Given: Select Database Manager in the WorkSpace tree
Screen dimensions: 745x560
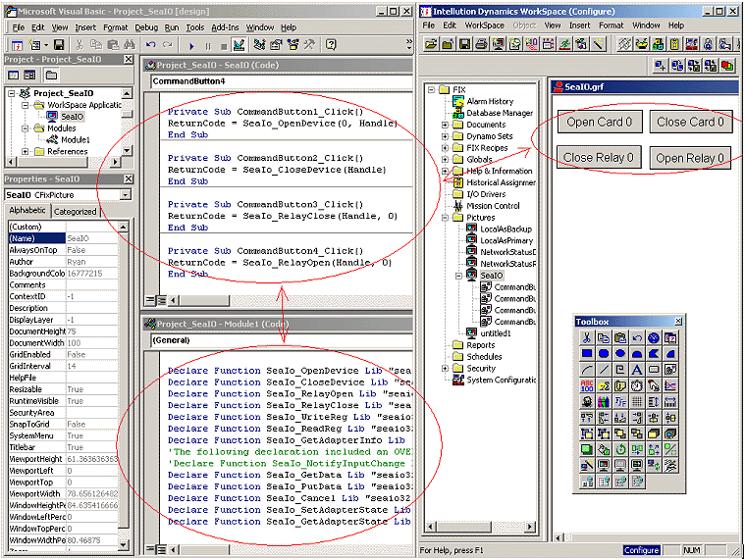Looking at the screenshot, I should (500, 113).
